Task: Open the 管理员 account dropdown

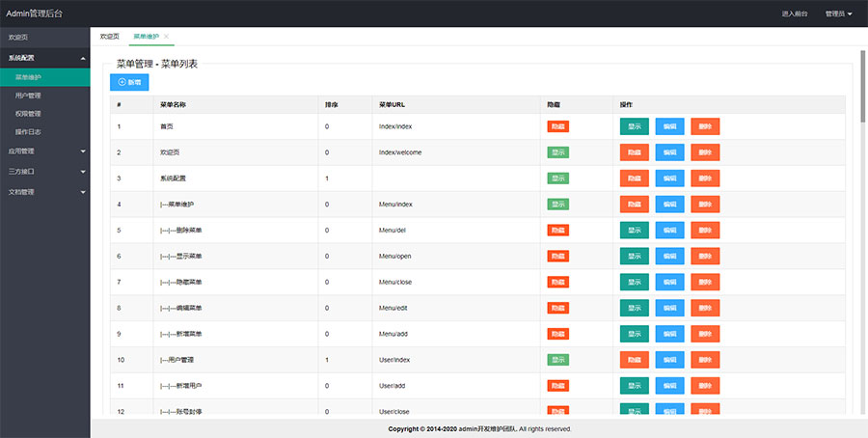Action: (x=838, y=14)
